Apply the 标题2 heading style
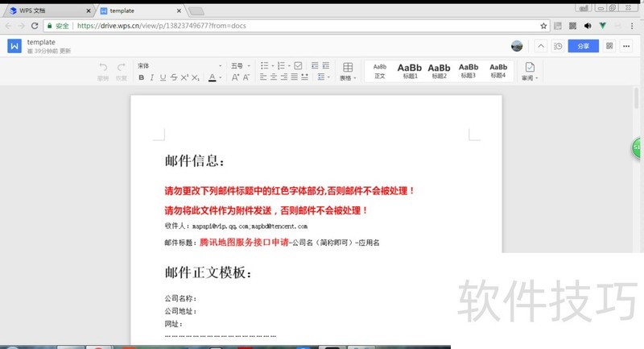644x349 pixels. click(x=439, y=71)
